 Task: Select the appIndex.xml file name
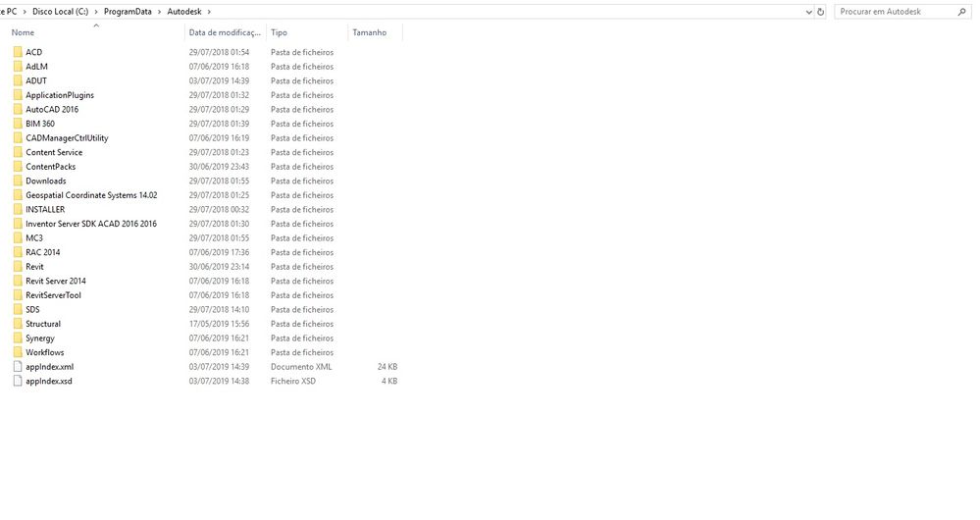pyautogui.click(x=49, y=367)
